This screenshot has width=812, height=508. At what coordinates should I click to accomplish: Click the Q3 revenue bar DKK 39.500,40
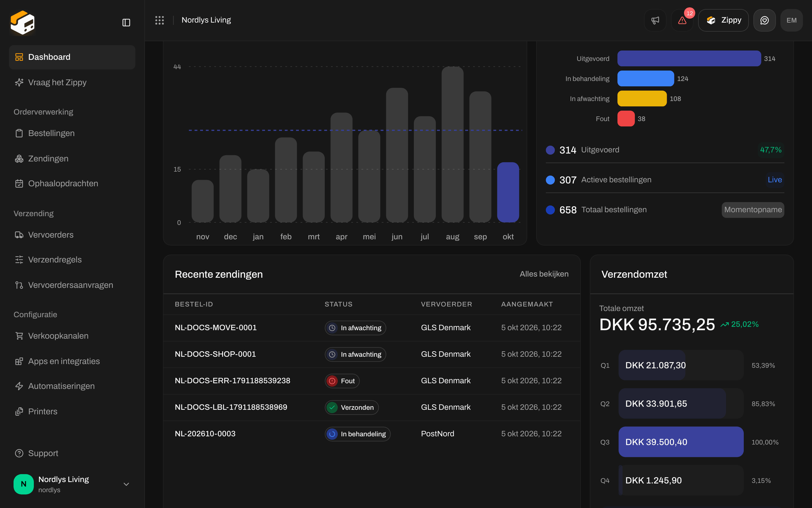tap(681, 442)
